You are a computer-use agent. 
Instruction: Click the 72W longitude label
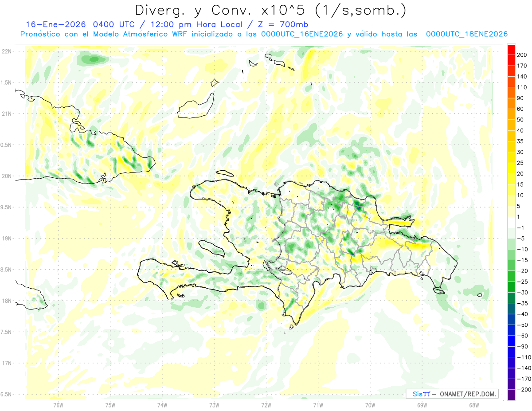point(266,405)
